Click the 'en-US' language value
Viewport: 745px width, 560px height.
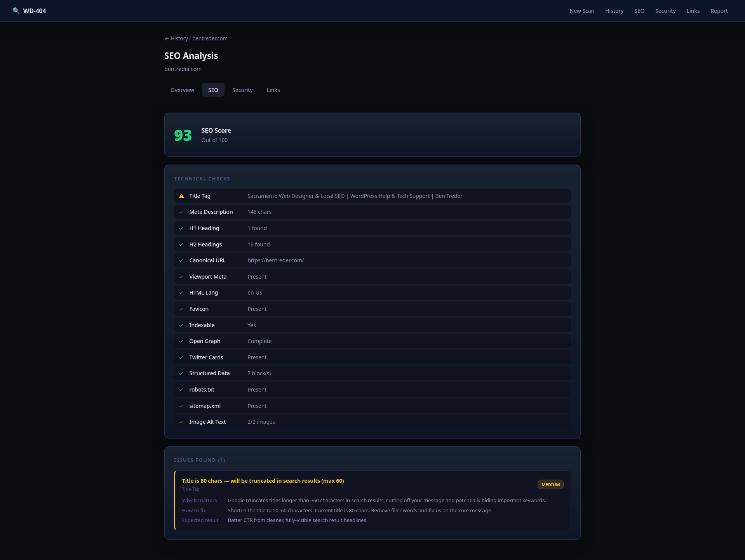[255, 293]
